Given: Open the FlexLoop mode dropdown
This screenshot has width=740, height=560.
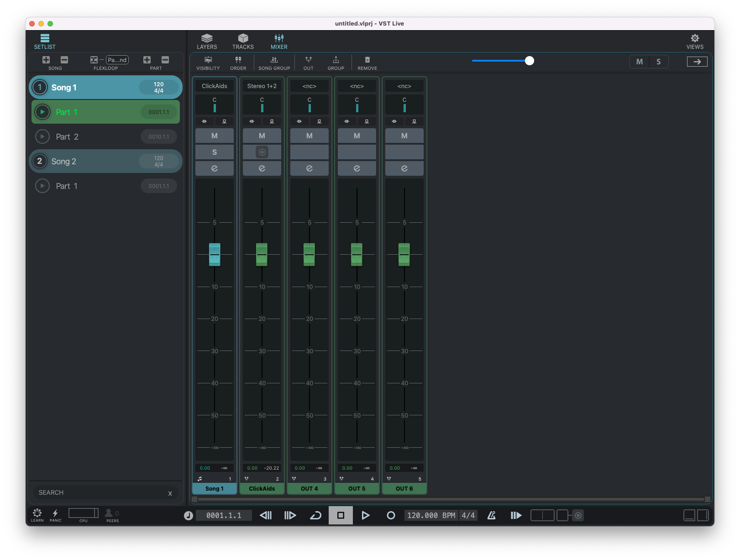Looking at the screenshot, I should (x=117, y=60).
